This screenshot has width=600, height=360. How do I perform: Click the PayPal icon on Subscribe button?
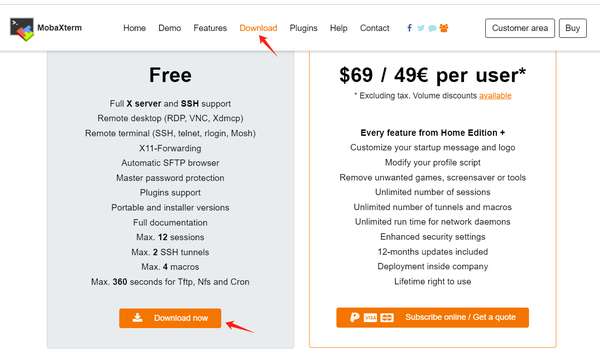click(x=355, y=317)
